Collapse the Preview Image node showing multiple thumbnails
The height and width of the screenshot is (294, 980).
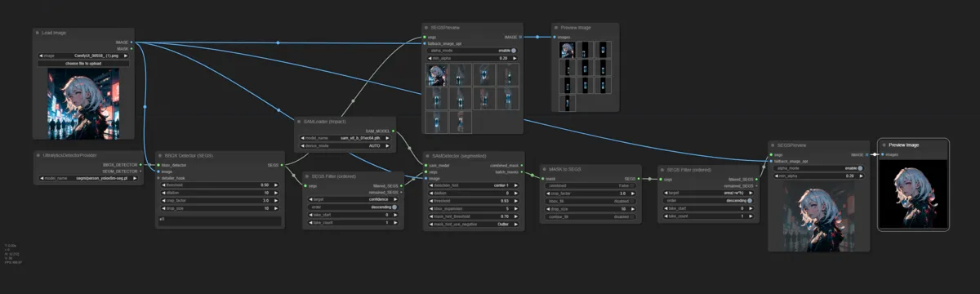(x=555, y=27)
